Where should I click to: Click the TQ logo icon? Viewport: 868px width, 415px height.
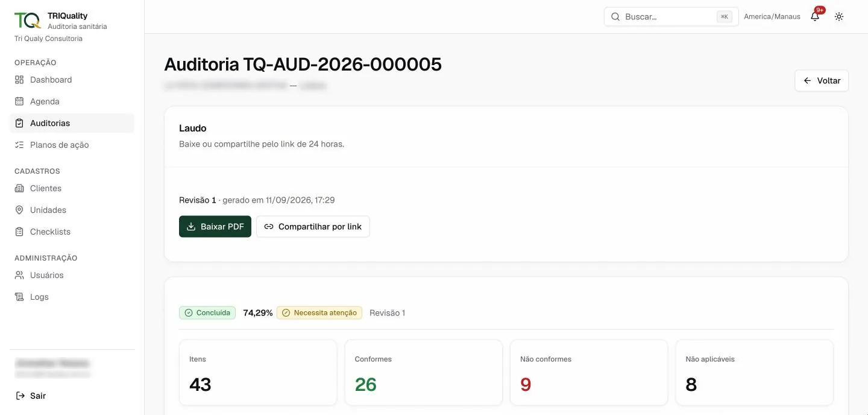[28, 20]
